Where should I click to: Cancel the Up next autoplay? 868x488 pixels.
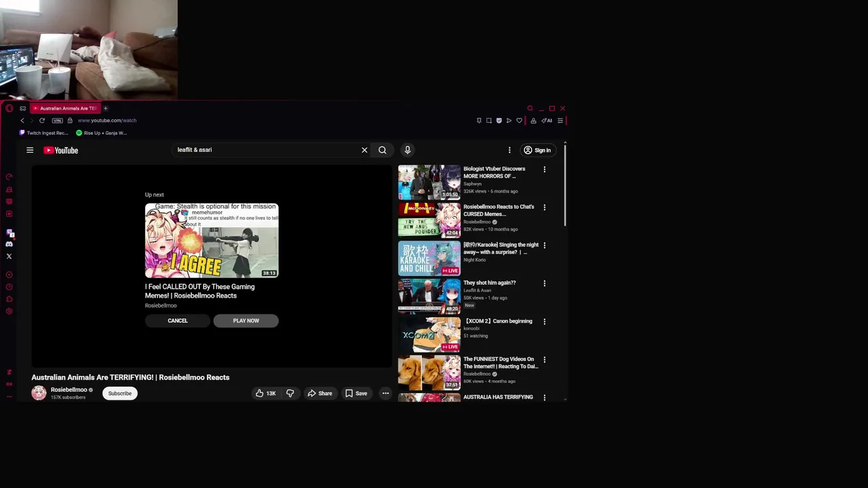(x=178, y=321)
